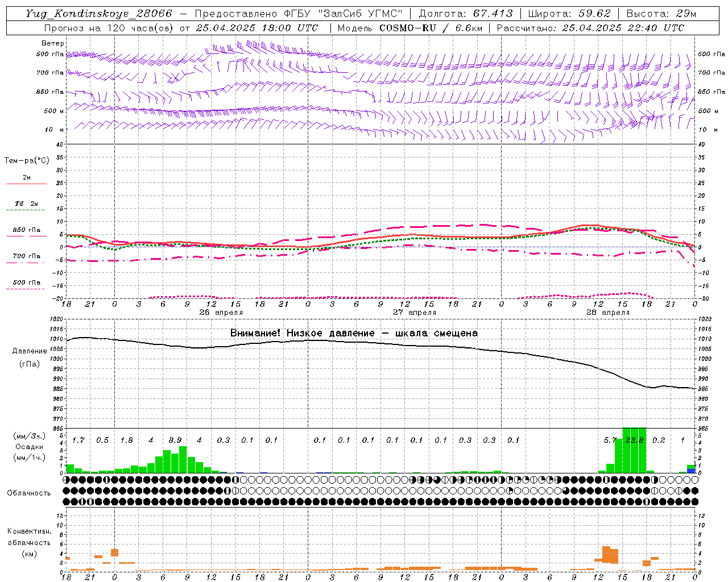Click the station title Yug_Kondinskoye_28066
The height and width of the screenshot is (582, 728).
[x=99, y=14]
